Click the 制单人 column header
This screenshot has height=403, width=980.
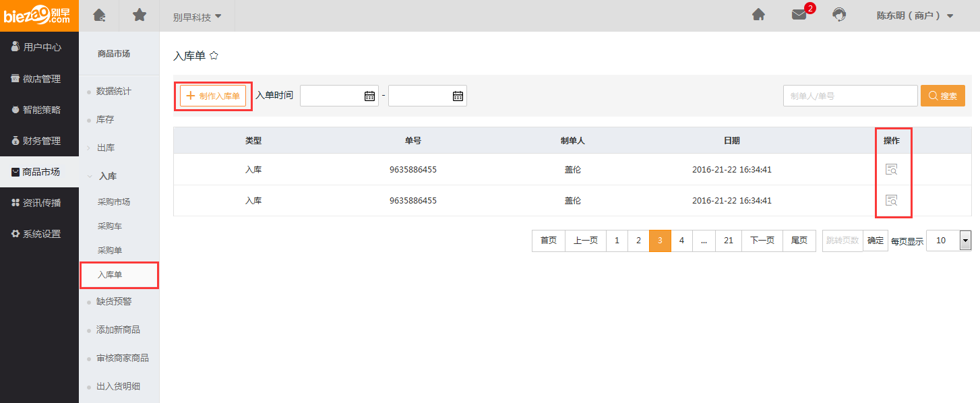pyautogui.click(x=573, y=141)
